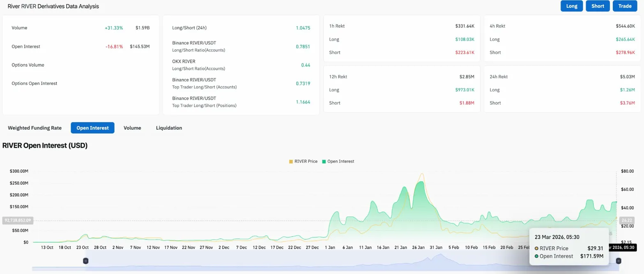Click the green Open Interest legend square

324,162
